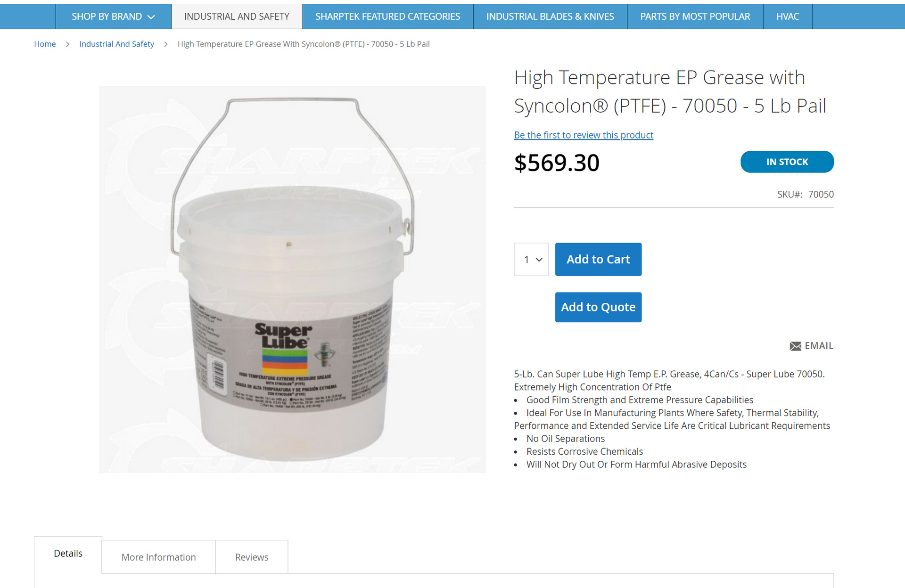Open the HVAC menu item
Image resolution: width=905 pixels, height=588 pixels.
[788, 16]
